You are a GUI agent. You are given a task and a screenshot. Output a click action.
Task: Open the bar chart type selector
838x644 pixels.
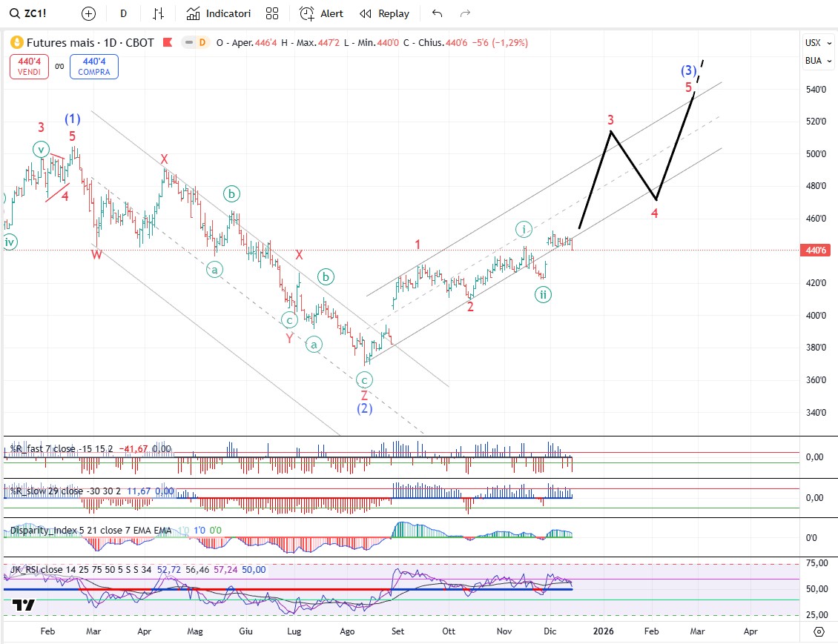[x=158, y=13]
